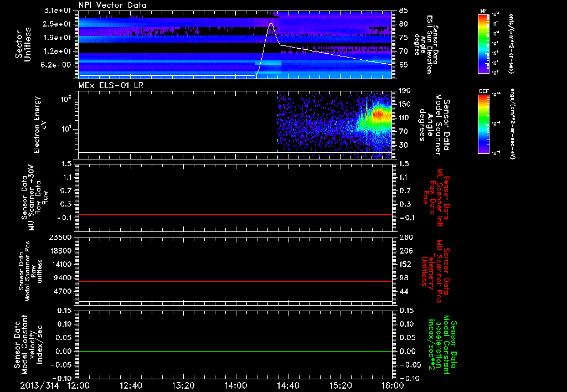Click the 'Model Scanner Angle degrees' label
This screenshot has height=392, width=567.
430,125
